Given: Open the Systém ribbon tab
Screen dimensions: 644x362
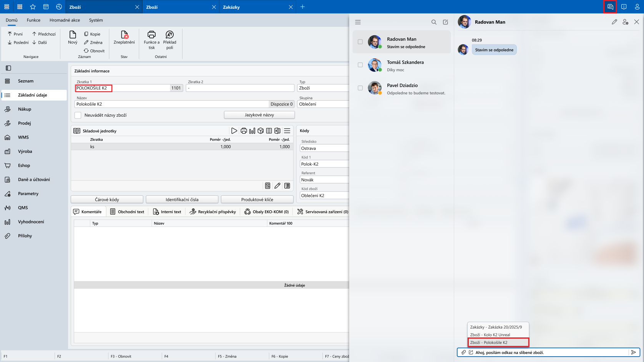Looking at the screenshot, I should click(96, 20).
